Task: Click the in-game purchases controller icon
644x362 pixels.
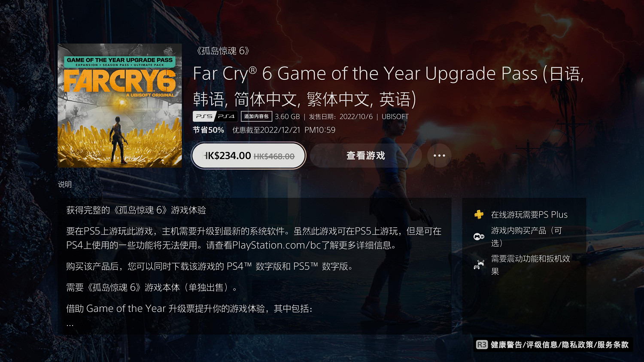Action: [x=479, y=236]
